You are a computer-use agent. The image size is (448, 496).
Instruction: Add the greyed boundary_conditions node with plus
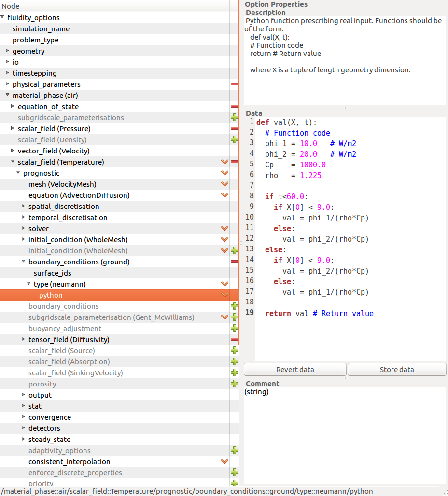234,306
